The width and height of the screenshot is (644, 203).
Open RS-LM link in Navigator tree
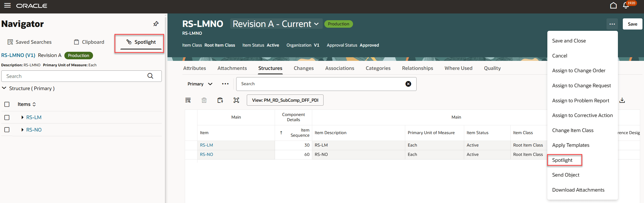34,118
